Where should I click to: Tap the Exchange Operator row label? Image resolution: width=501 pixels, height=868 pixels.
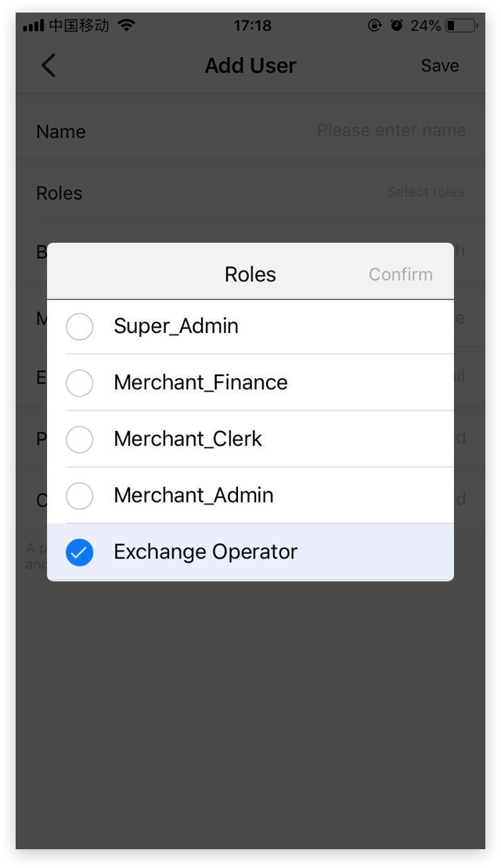pyautogui.click(x=205, y=552)
